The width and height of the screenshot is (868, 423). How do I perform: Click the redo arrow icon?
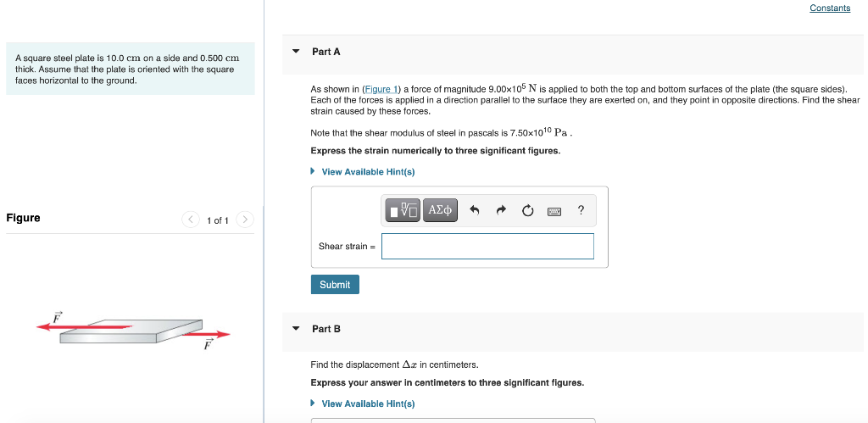click(501, 210)
